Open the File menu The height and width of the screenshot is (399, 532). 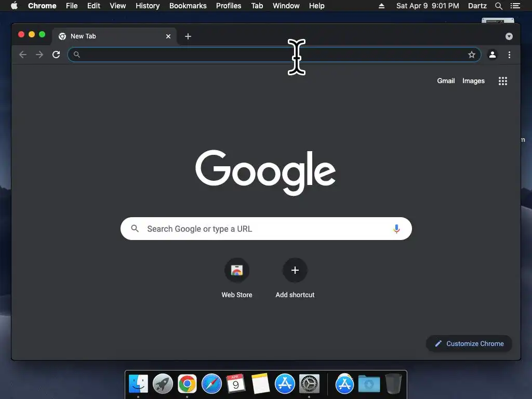click(x=72, y=6)
